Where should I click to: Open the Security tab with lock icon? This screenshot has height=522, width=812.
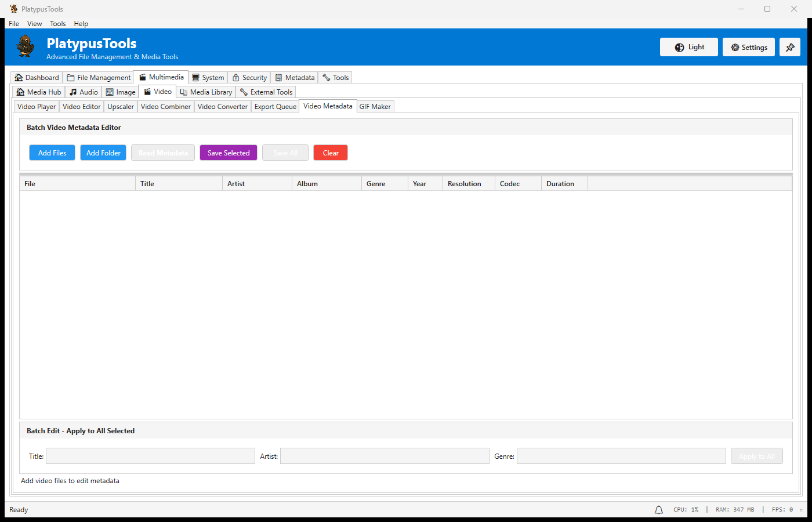tap(249, 78)
